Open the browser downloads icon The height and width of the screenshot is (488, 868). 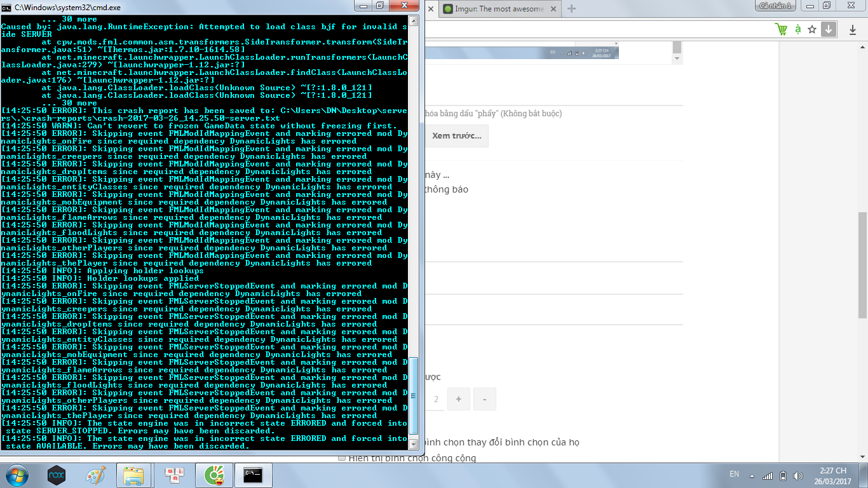[852, 29]
